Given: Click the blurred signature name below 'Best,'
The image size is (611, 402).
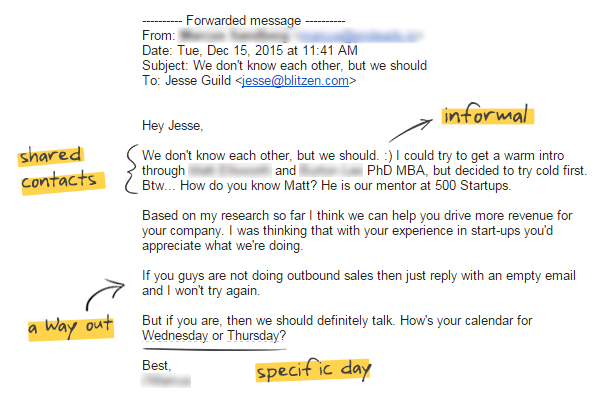Looking at the screenshot, I should pos(166,381).
